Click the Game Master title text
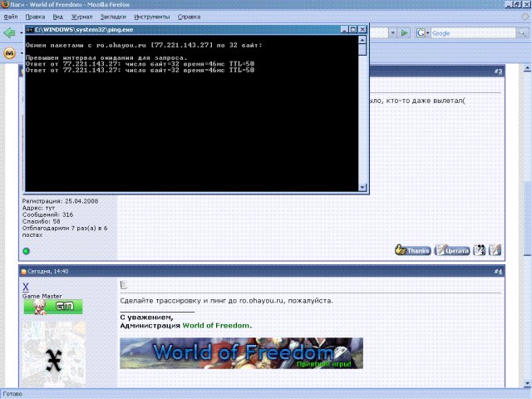Viewport: 532px width, 399px height. coord(42,296)
